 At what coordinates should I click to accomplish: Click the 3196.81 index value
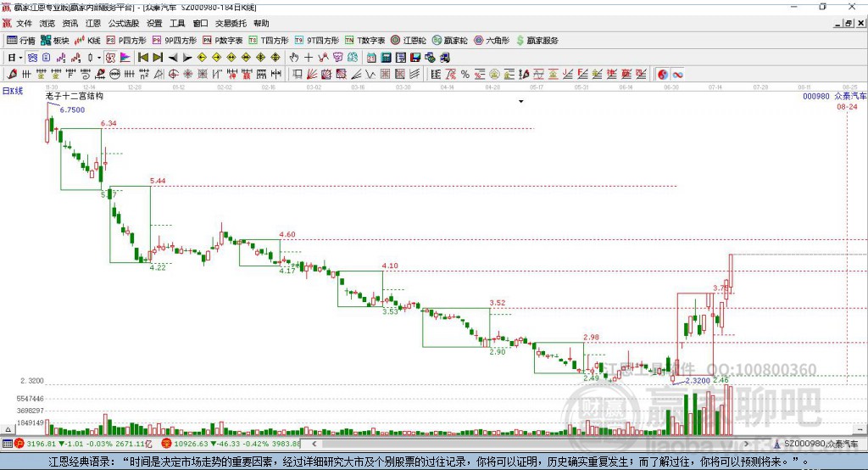coord(41,444)
